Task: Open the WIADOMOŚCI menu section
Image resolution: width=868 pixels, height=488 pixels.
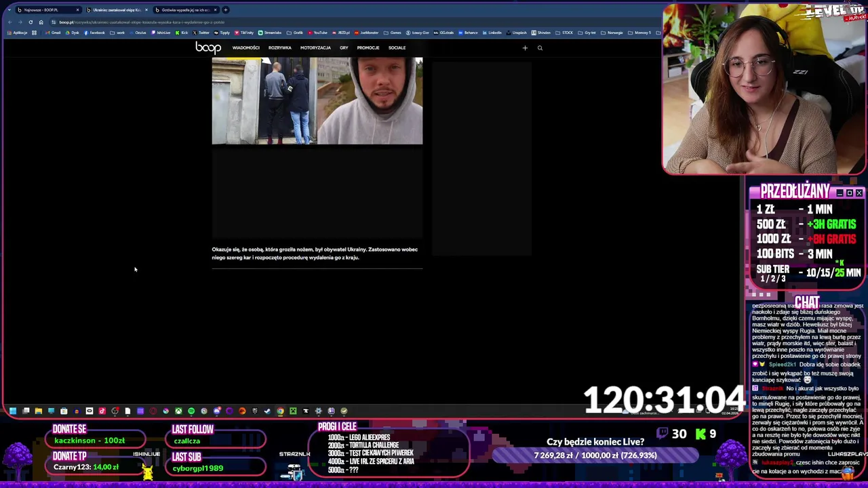Action: [245, 47]
